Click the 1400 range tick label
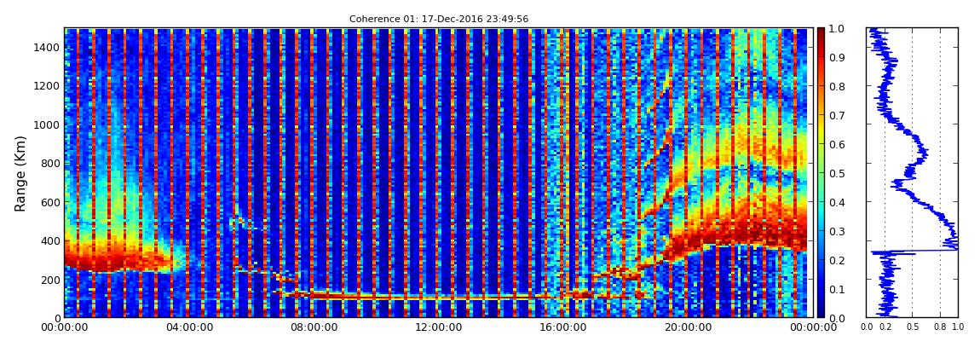The width and height of the screenshot is (980, 347). (x=48, y=47)
